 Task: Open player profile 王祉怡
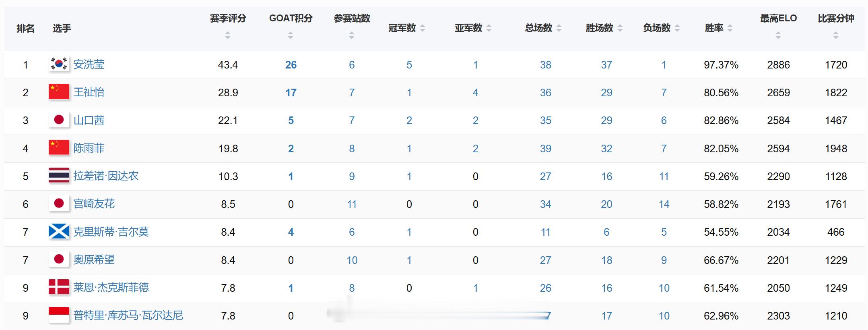[x=89, y=92]
